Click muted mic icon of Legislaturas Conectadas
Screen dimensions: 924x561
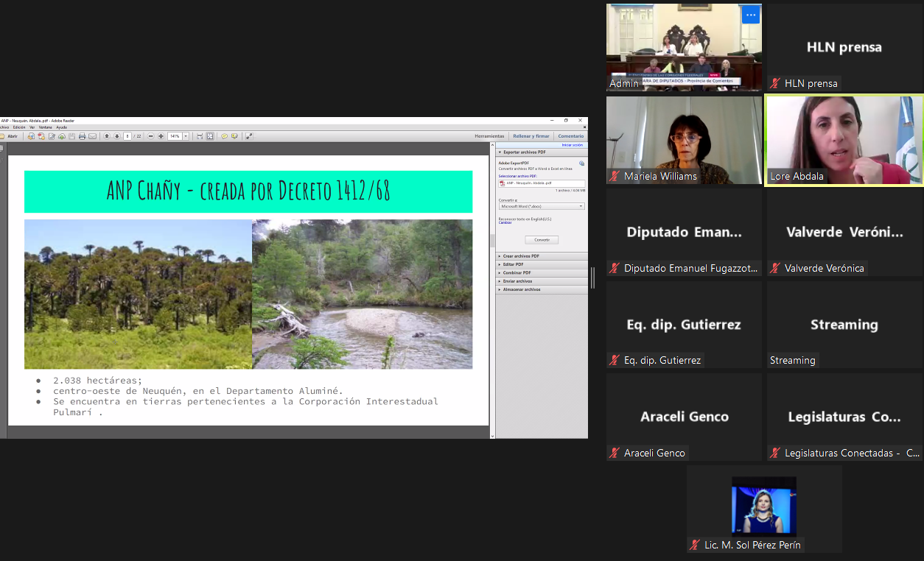point(775,453)
